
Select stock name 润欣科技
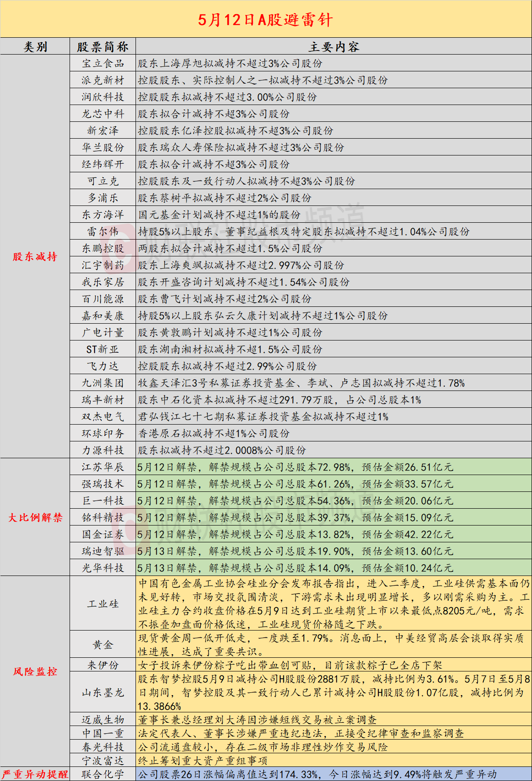103,97
